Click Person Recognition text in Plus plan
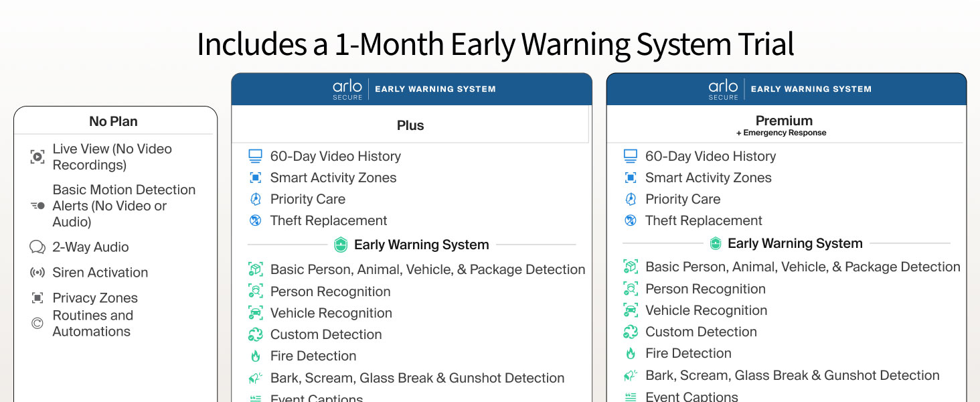This screenshot has height=402, width=980. click(331, 291)
